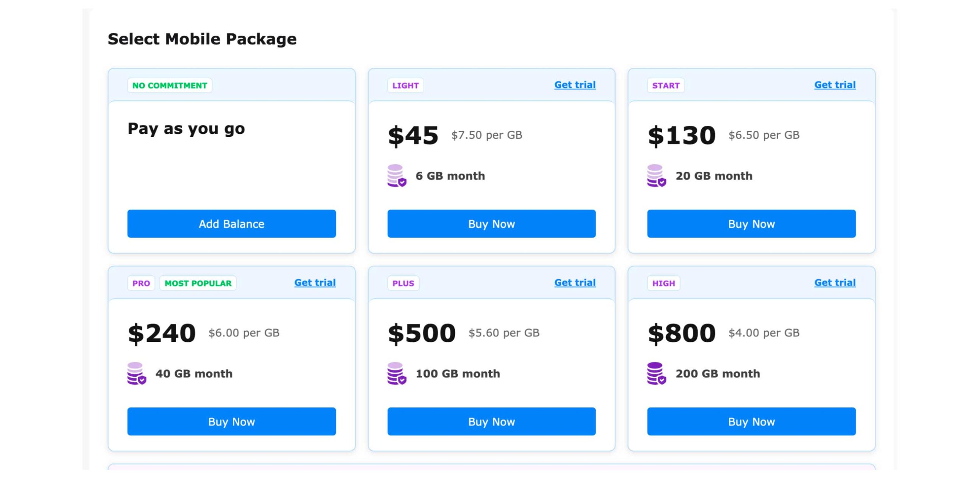Buy the $500 Plus package

(x=491, y=422)
